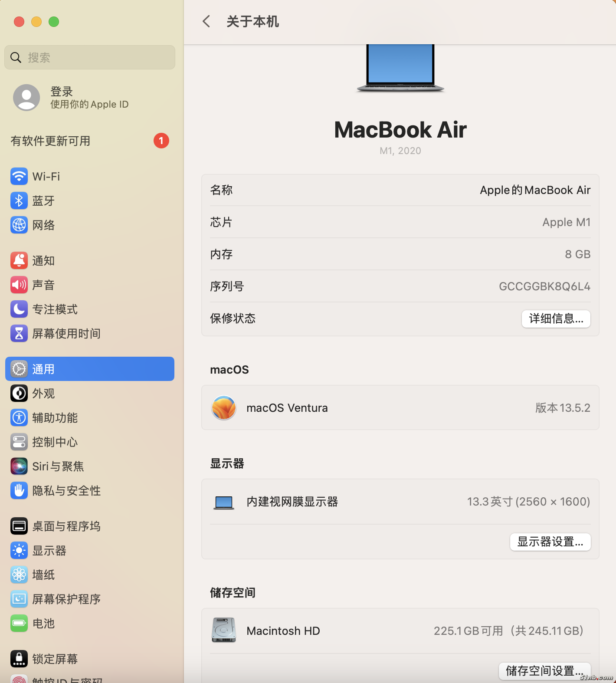Click the Macintosh HD label
This screenshot has height=683, width=616.
tap(283, 631)
